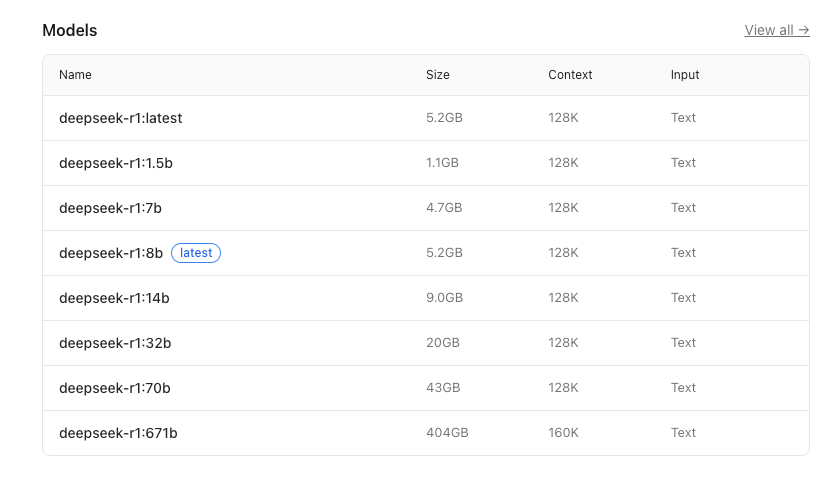The width and height of the screenshot is (840, 493).
Task: Click the 160K context value
Action: [x=563, y=433]
